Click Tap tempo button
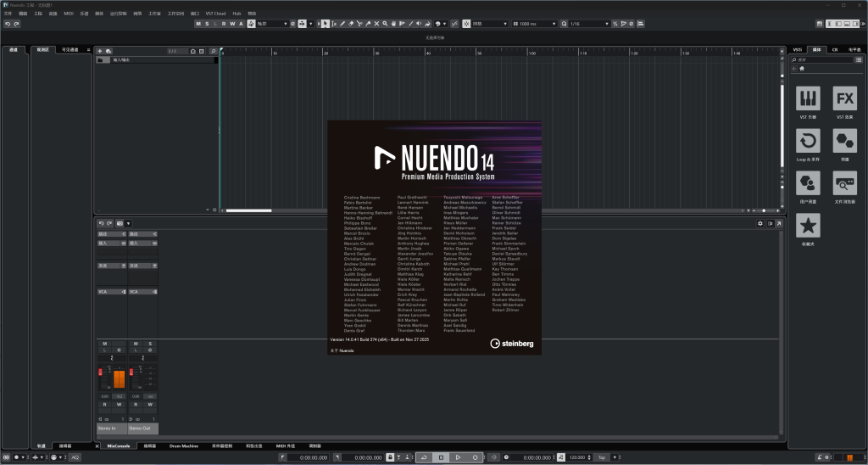Screen dimensions: 868x465 pyautogui.click(x=601, y=457)
